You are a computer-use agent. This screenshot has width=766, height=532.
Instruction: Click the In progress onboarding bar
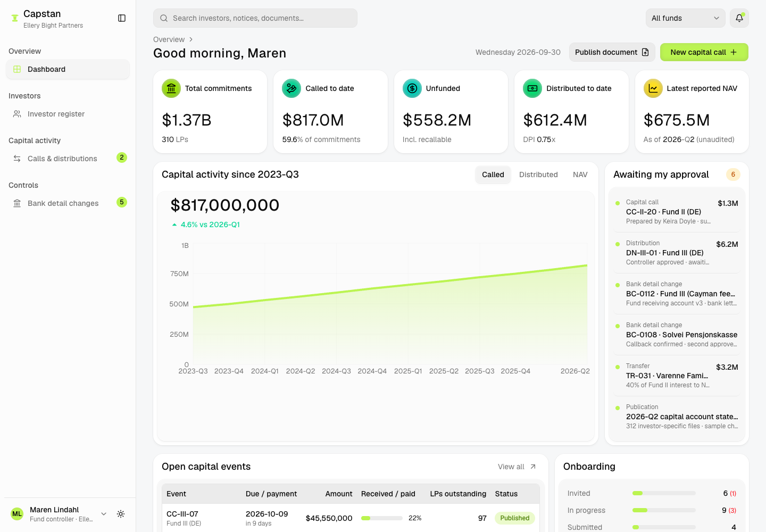664,510
